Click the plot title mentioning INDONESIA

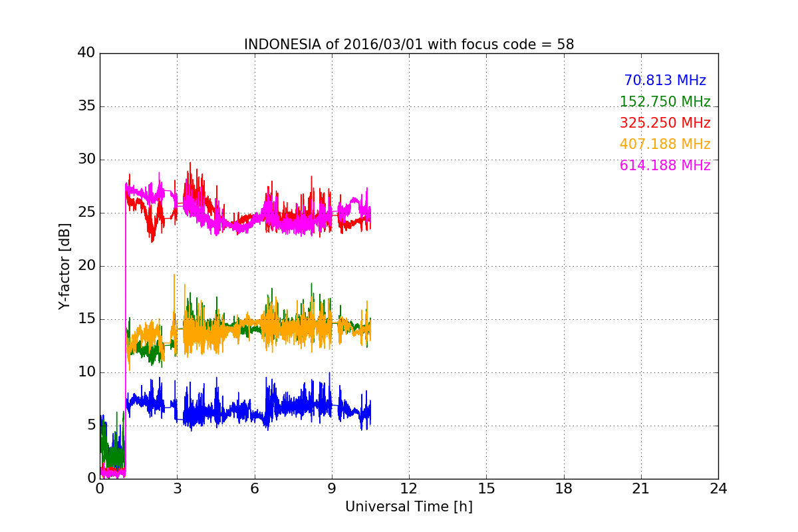coord(409,45)
